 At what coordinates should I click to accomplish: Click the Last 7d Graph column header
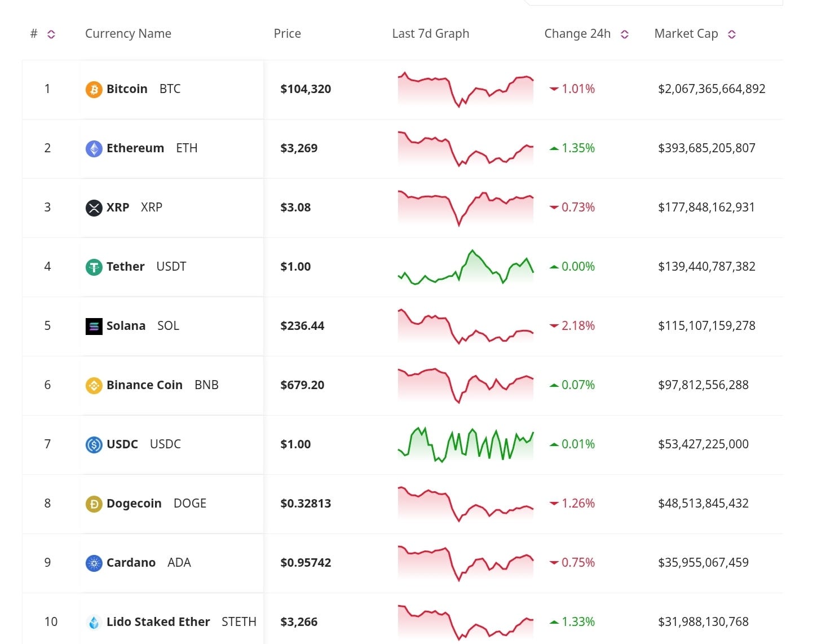coord(431,34)
